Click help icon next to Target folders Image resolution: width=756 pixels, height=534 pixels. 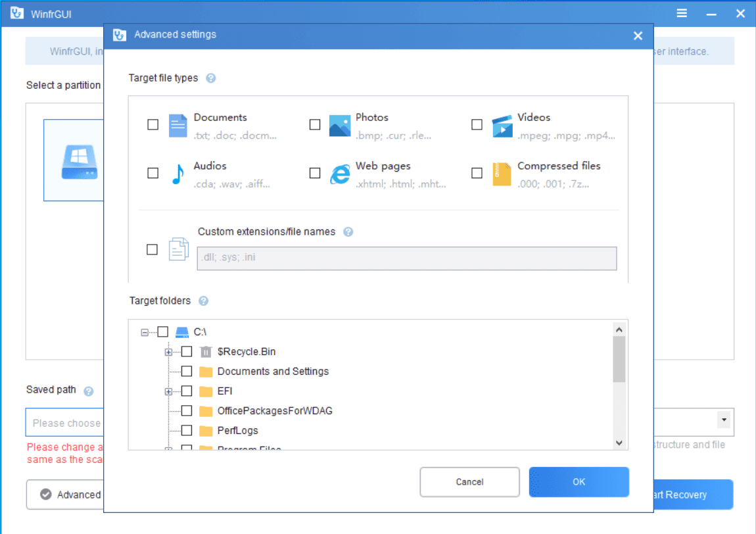click(204, 301)
